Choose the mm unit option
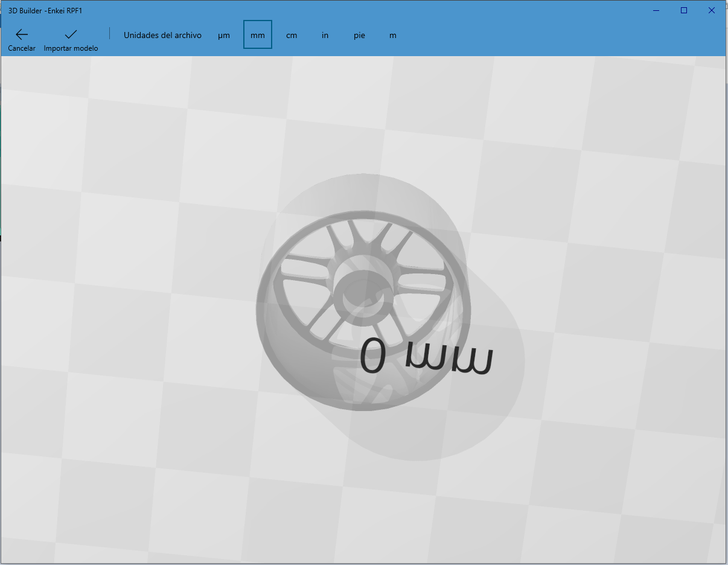728x565 pixels. [258, 35]
